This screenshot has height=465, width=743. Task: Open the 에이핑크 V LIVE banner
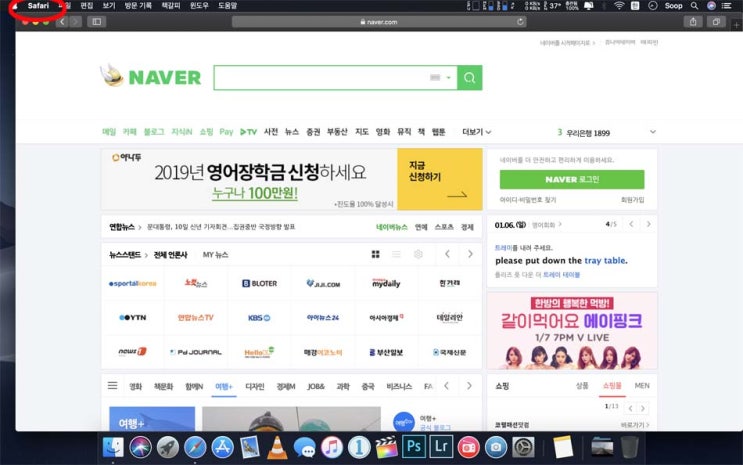pos(572,331)
